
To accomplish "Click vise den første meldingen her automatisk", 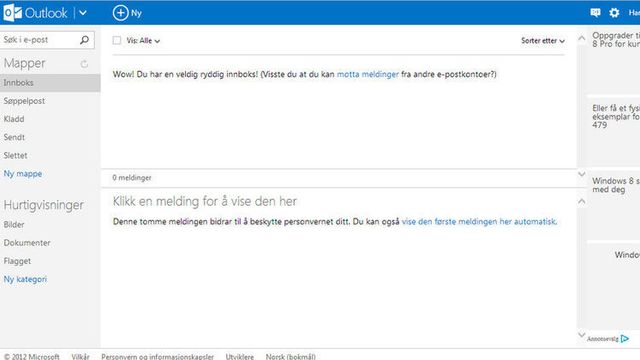I will [479, 222].
